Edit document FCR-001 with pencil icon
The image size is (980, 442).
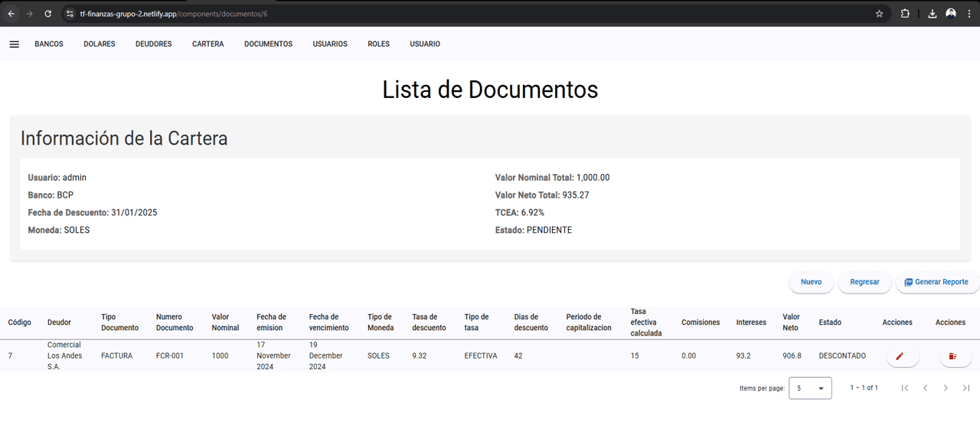pos(900,356)
